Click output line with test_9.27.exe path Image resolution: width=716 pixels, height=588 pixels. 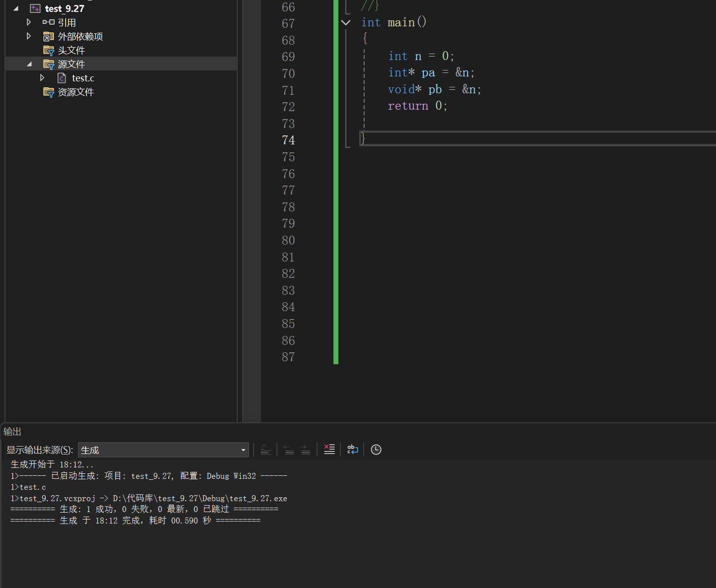149,498
